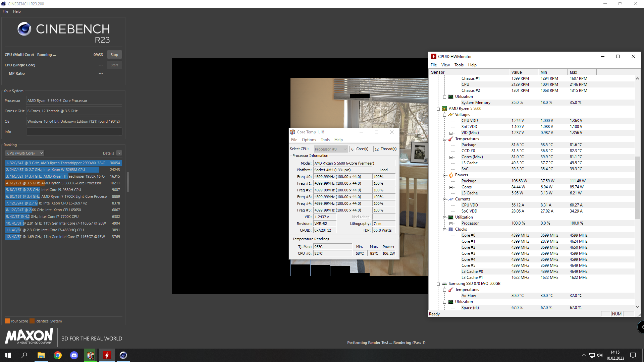Select the Threadripper 2990WX ranking entry
The width and height of the screenshot is (644, 362).
(63, 163)
